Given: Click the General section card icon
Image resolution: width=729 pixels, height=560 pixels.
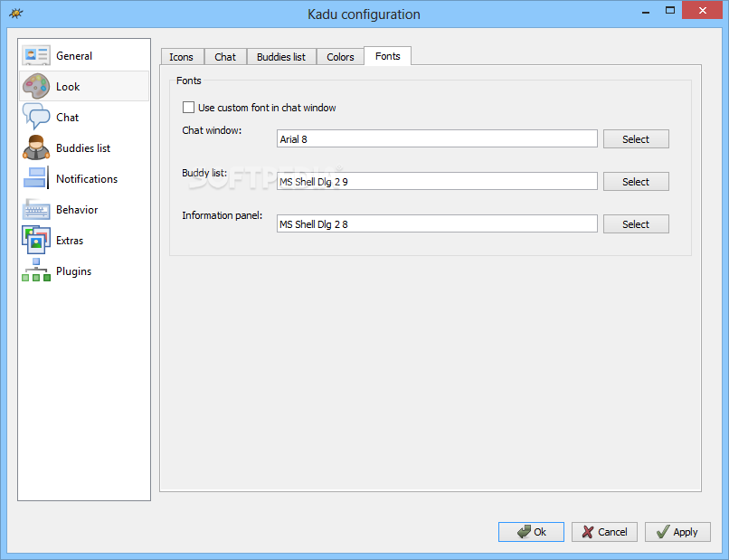Looking at the screenshot, I should click(x=36, y=55).
